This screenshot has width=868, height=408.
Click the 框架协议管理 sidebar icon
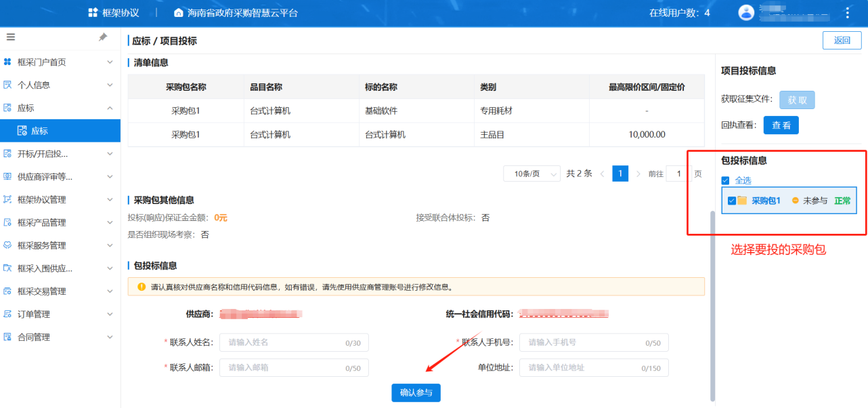coord(8,200)
